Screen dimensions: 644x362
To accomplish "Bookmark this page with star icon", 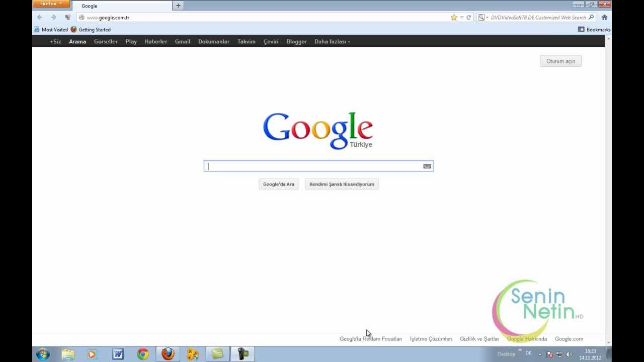I will [454, 18].
